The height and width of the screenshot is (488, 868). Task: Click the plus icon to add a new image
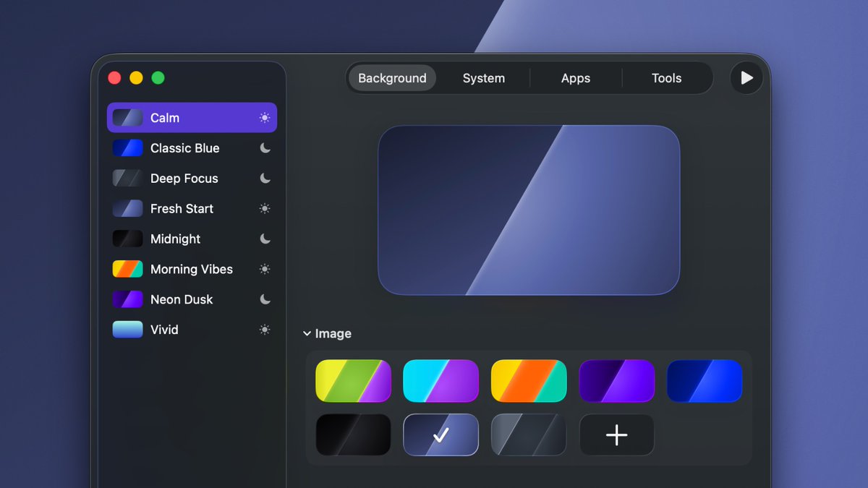(616, 435)
